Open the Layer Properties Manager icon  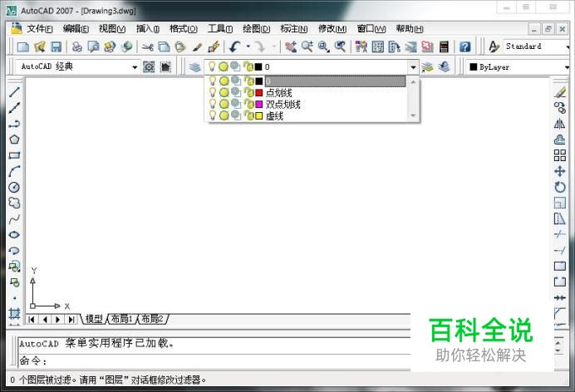pyautogui.click(x=194, y=67)
